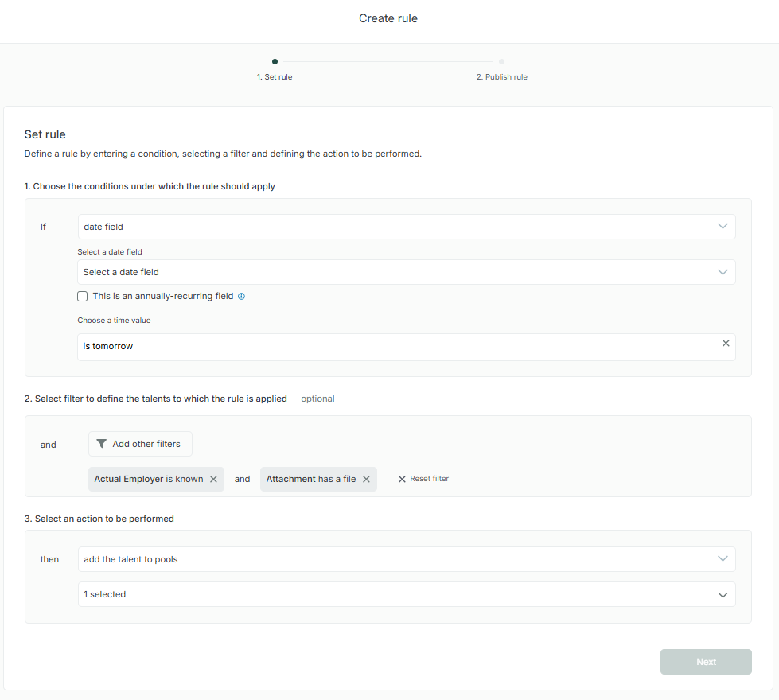779x700 pixels.
Task: Expand the "Select a date field" dropdown
Action: point(406,272)
